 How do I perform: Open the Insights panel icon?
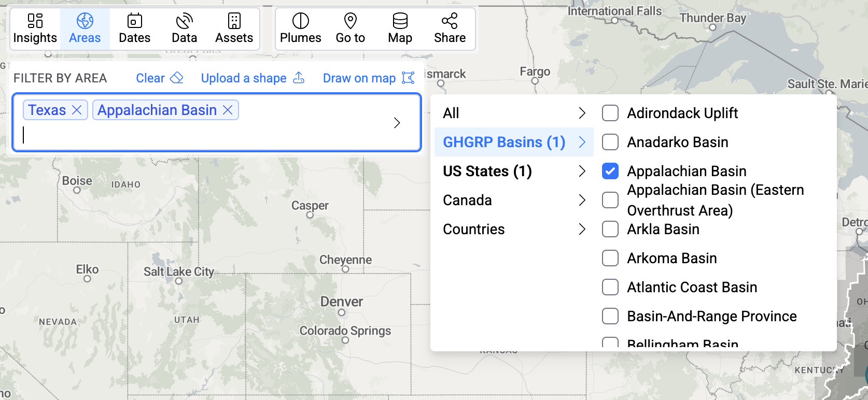point(35,21)
